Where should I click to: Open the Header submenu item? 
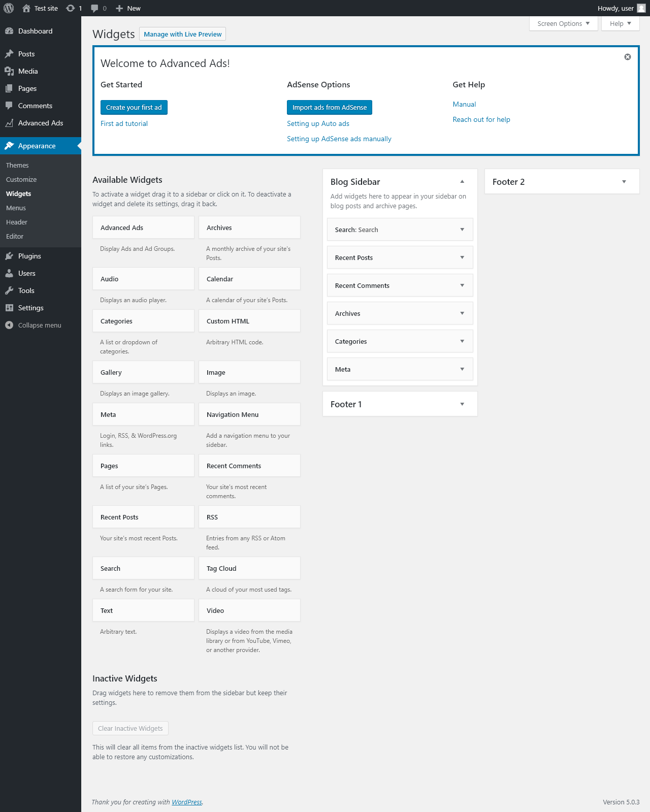[17, 222]
